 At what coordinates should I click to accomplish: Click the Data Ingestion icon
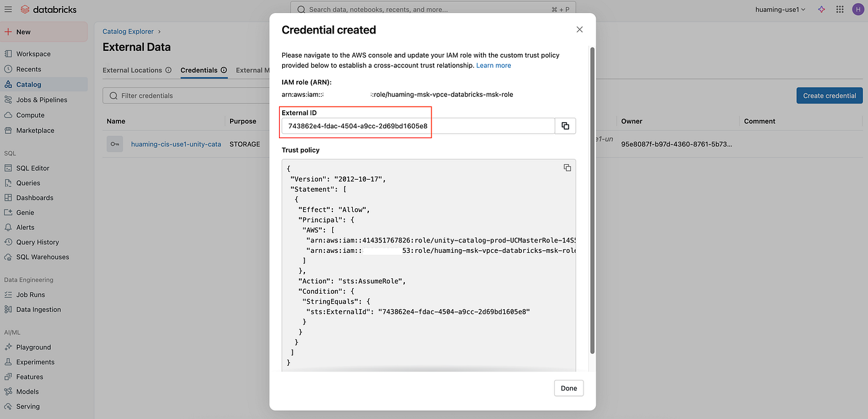tap(9, 310)
